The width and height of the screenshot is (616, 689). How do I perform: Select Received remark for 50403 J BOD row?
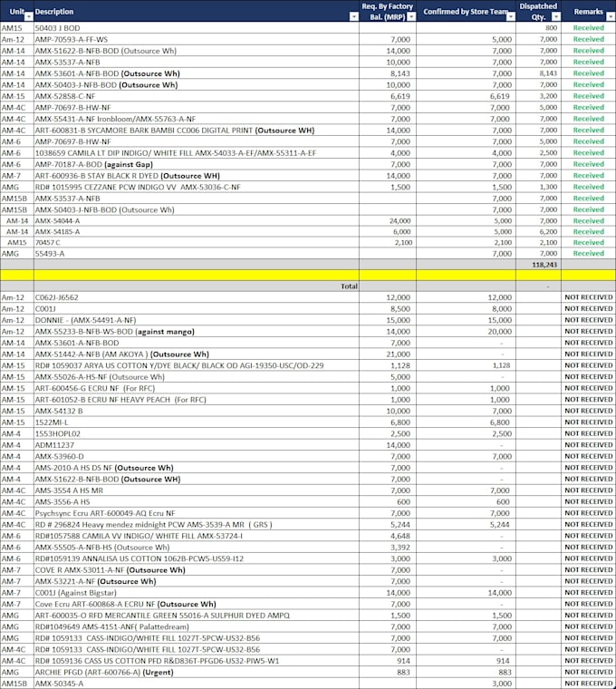tap(588, 28)
